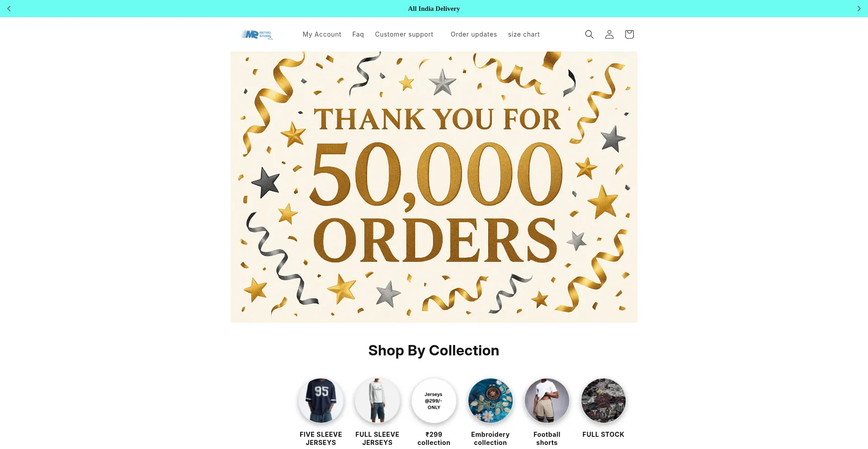Show next announcement with right arrow

pos(859,9)
